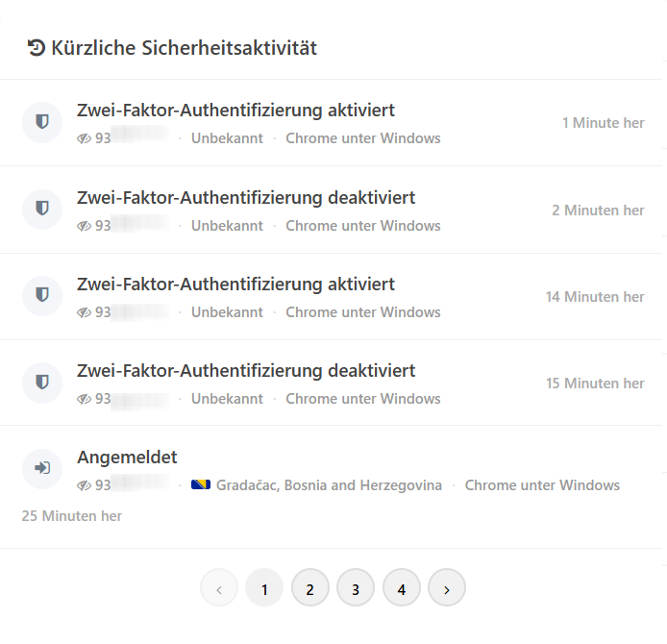Open page 2 of security activity

[310, 589]
